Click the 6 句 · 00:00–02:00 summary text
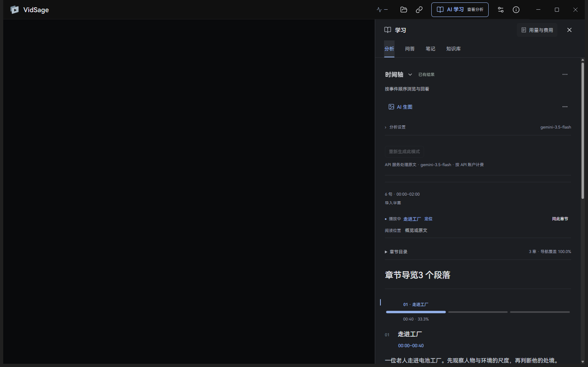 pyautogui.click(x=402, y=194)
